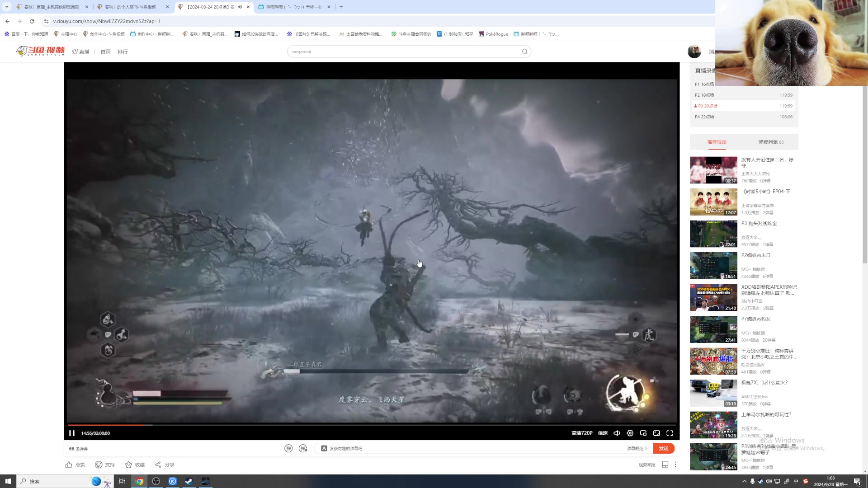Open the 上单马尔扎哈的可玩性 video

(744, 425)
